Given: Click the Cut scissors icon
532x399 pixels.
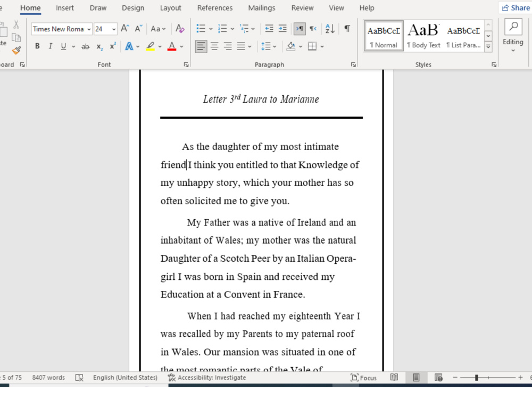Looking at the screenshot, I should pyautogui.click(x=16, y=24).
